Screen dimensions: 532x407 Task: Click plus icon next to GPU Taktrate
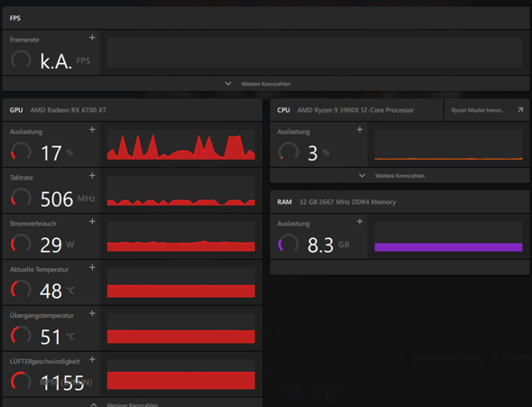(x=92, y=175)
